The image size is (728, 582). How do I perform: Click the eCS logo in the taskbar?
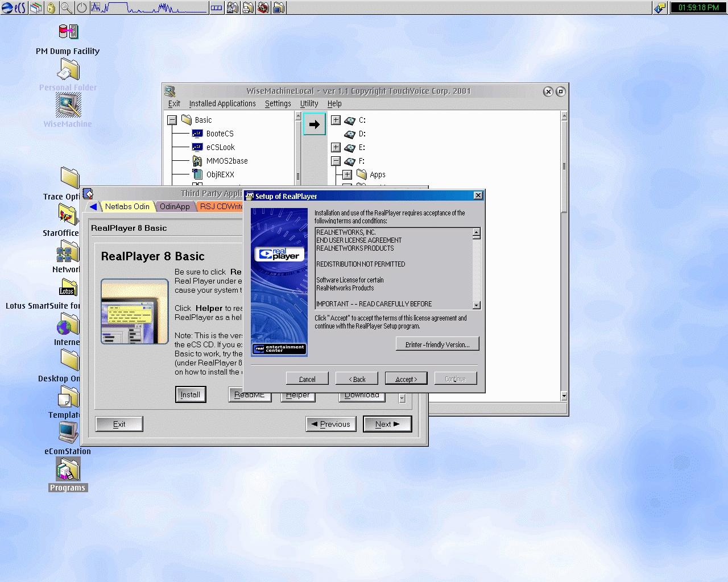coord(11,8)
